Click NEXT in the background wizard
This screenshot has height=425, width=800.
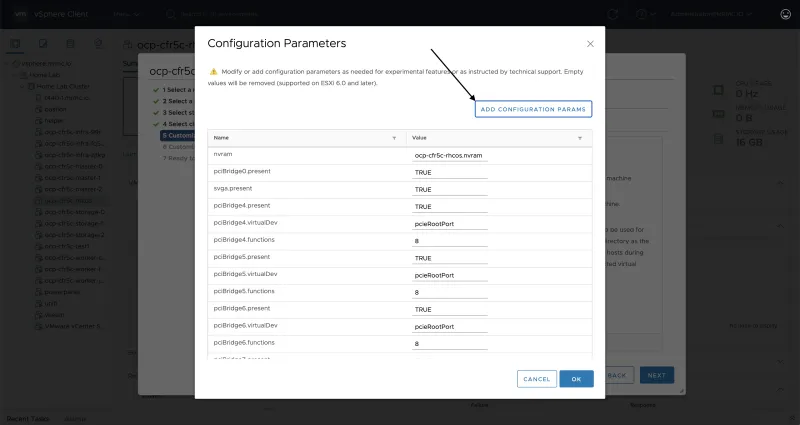[x=657, y=375]
